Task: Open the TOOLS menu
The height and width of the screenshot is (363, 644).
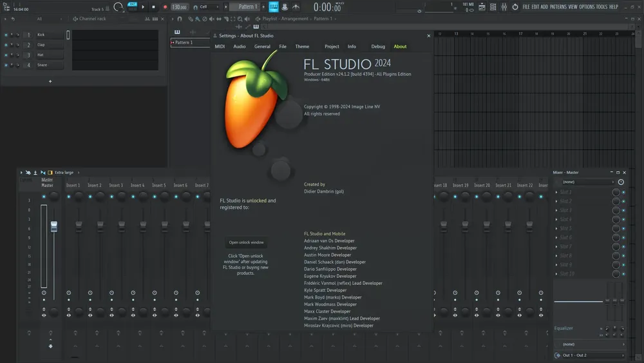Action: [601, 7]
